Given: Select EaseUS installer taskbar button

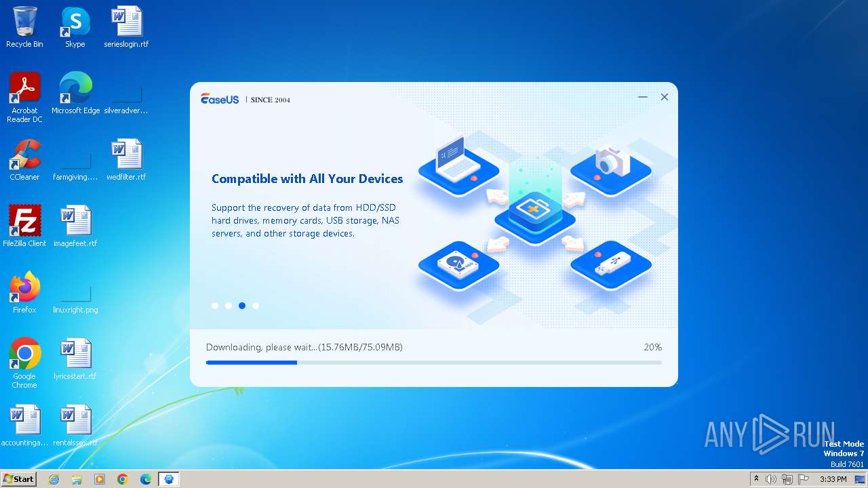Looking at the screenshot, I should pos(169,479).
